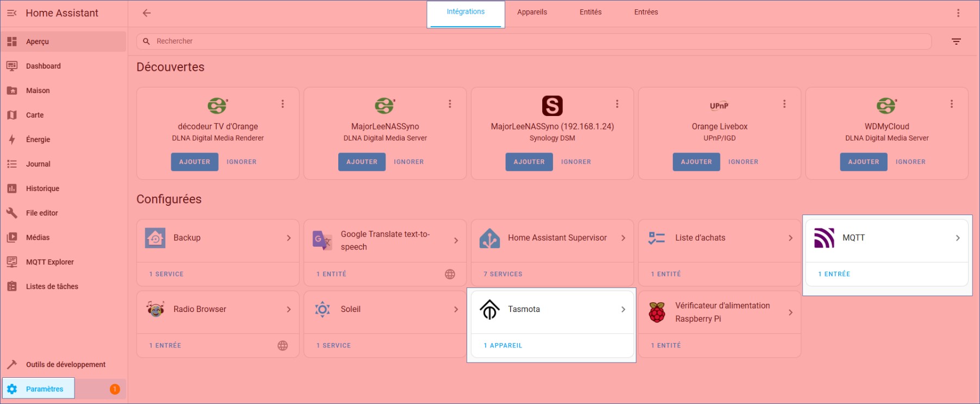Add the décodeur TV d'Orange integration
The width and height of the screenshot is (980, 404).
coord(195,162)
